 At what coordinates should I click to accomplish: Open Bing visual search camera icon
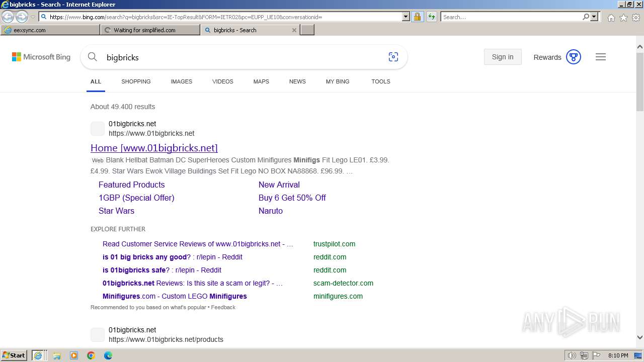coord(393,57)
